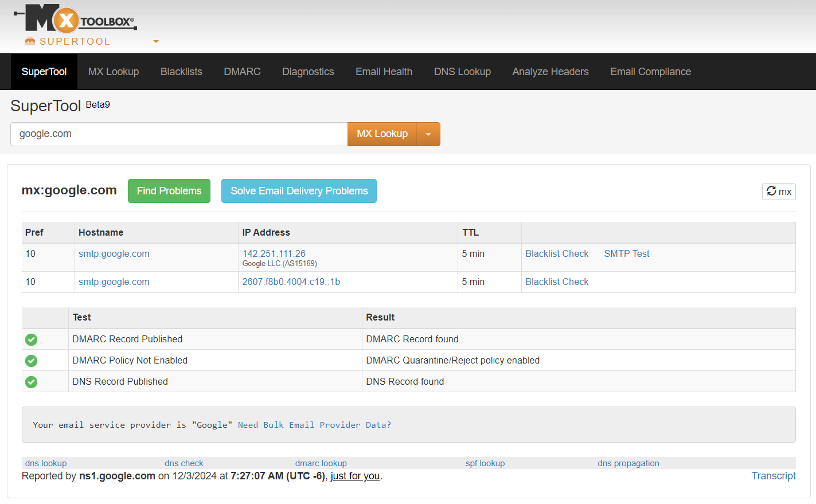The height and width of the screenshot is (504, 816).
Task: Open smtp.google.com link in IPv6 MX row
Action: (114, 282)
